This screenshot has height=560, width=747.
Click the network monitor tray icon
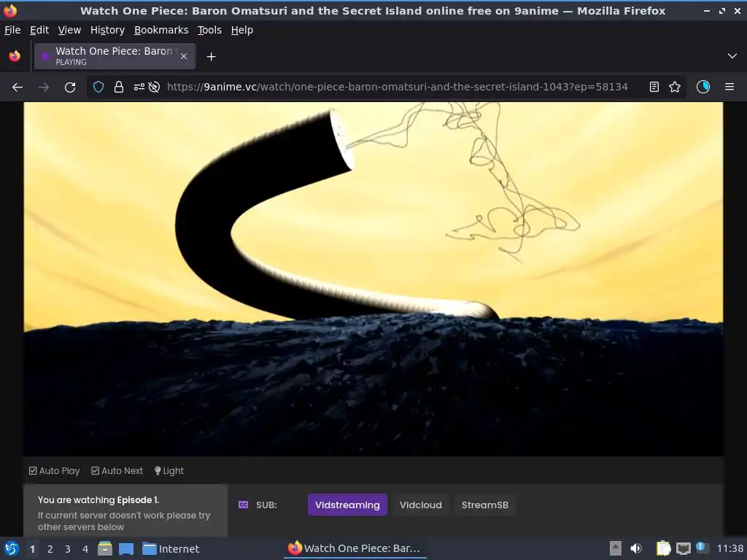(683, 548)
